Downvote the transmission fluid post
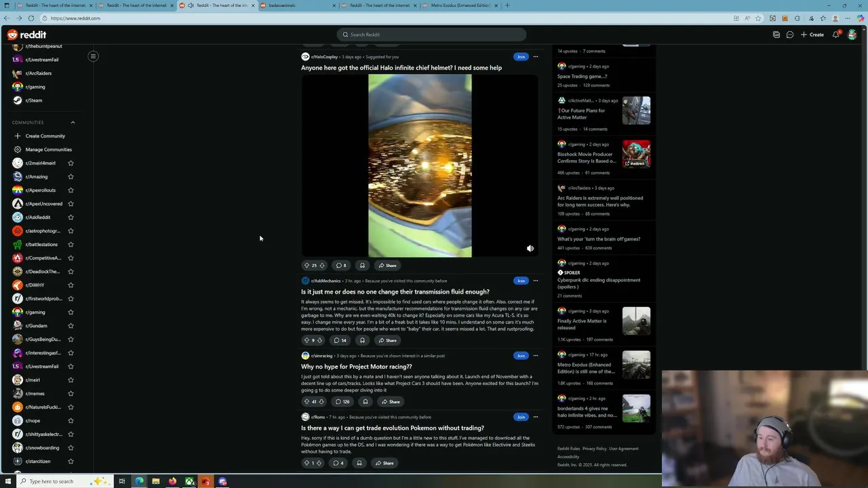 pyautogui.click(x=319, y=340)
